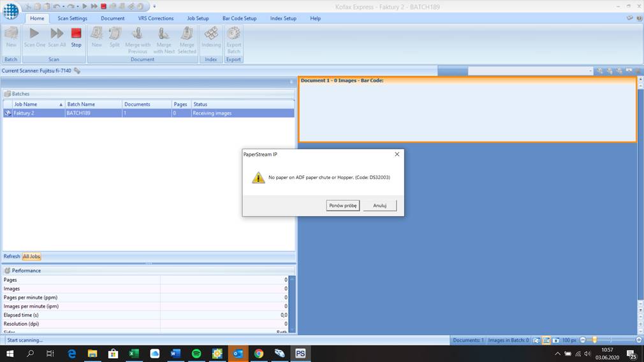This screenshot has width=644, height=362.
Task: Click the Merge with Previous icon
Action: [x=138, y=33]
